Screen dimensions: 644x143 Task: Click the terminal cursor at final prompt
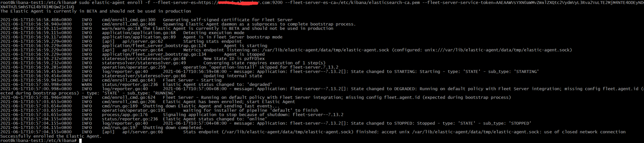[x=80, y=141]
